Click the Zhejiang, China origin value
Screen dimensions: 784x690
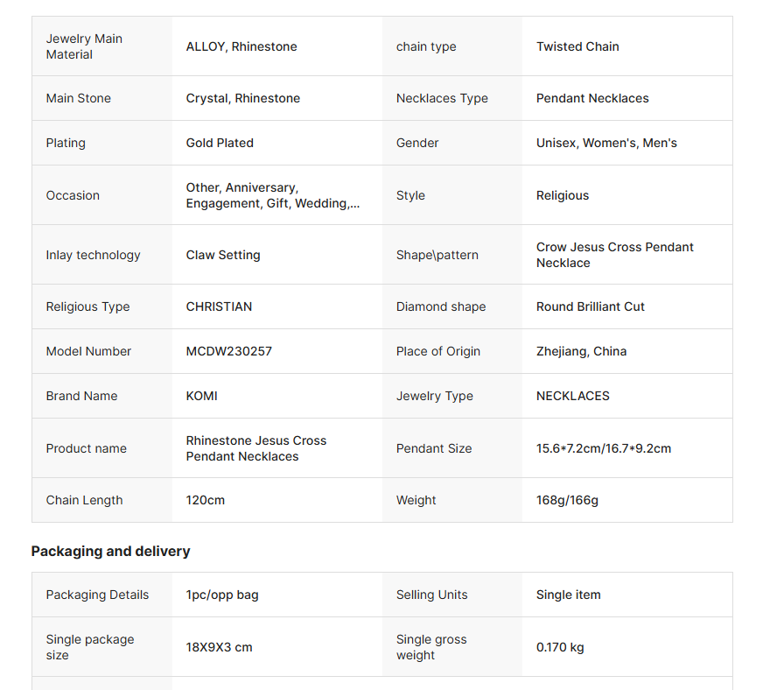(x=581, y=351)
